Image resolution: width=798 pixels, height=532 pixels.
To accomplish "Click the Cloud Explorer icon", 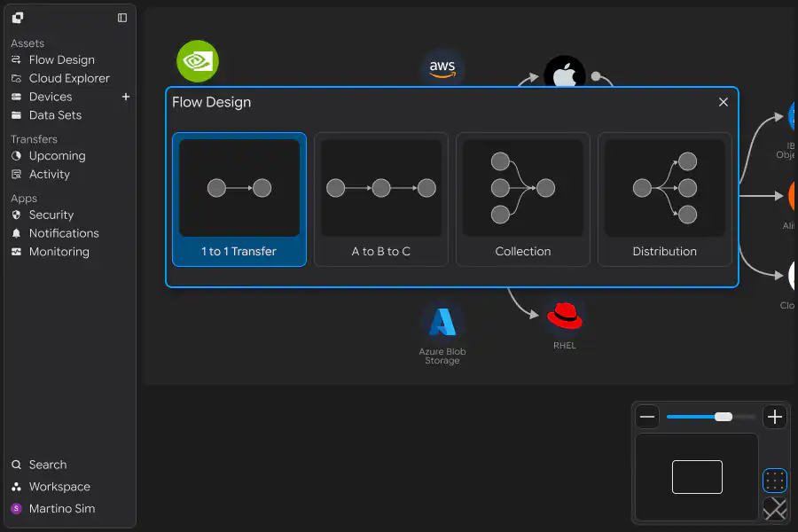I will click(x=16, y=78).
